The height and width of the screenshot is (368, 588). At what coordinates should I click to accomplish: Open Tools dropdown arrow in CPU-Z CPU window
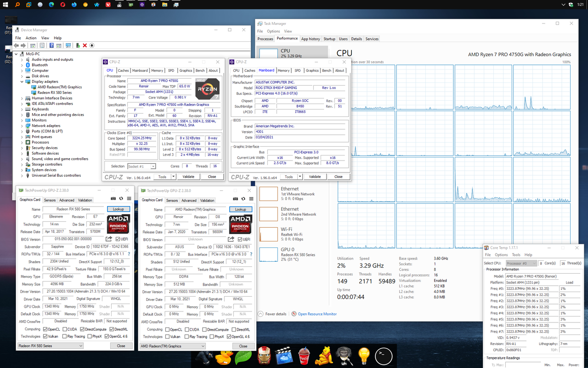pos(174,177)
